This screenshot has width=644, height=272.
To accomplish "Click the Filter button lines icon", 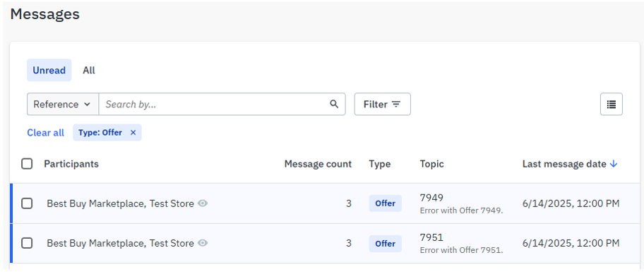I will (396, 105).
